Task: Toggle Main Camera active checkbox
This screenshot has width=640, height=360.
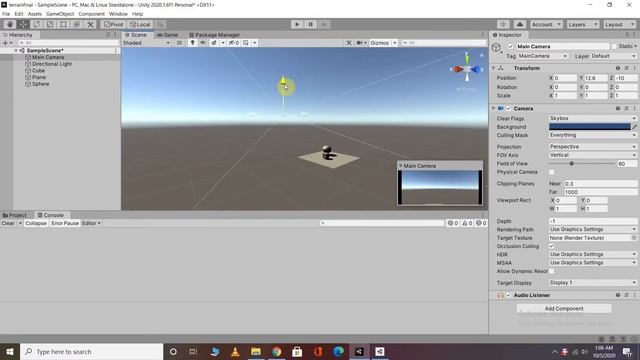Action: [x=511, y=47]
